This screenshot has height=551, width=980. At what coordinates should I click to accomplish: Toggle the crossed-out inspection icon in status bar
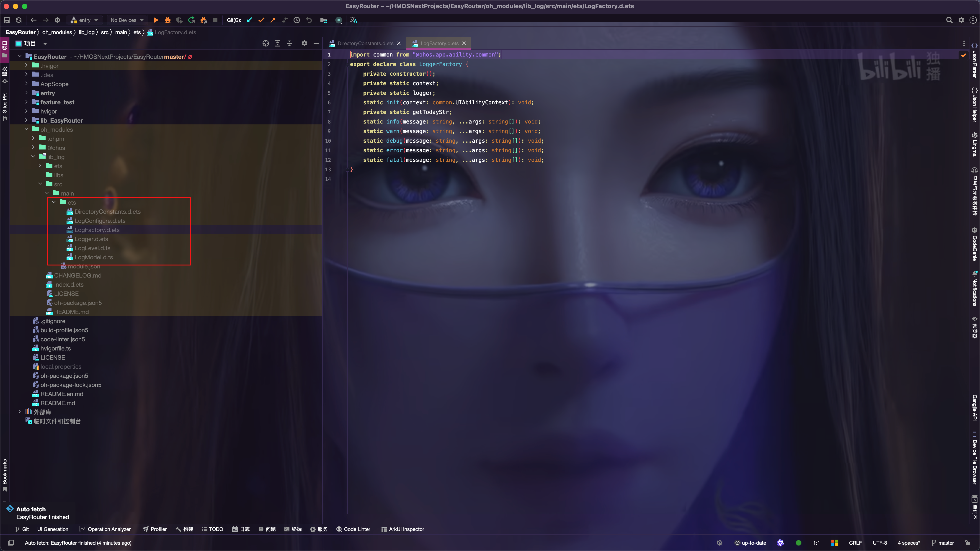pyautogui.click(x=720, y=543)
